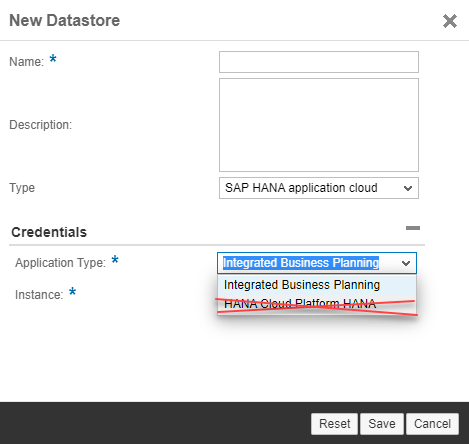Click the Description label
This screenshot has width=469, height=444.
click(x=41, y=125)
